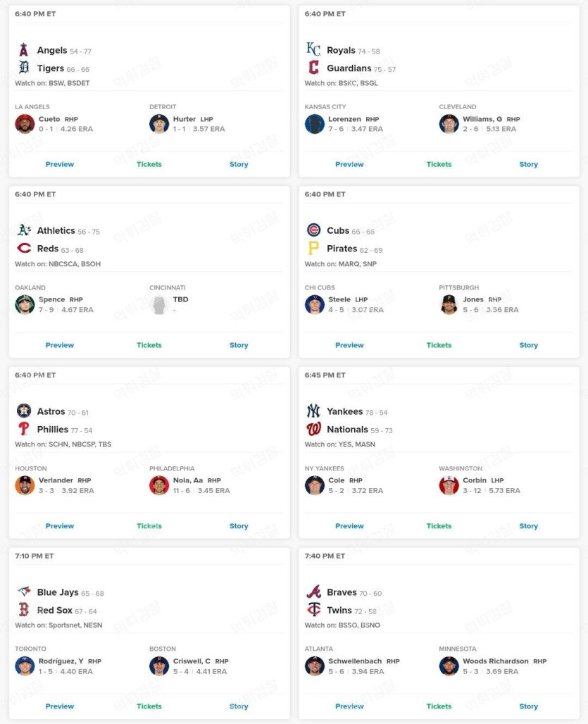This screenshot has height=724, width=588.
Task: Click the Braves team logo
Action: tap(313, 592)
